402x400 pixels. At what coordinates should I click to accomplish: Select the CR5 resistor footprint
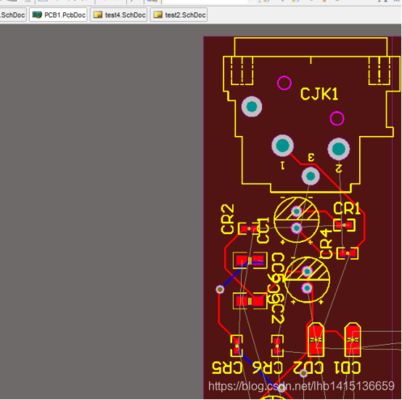237,346
